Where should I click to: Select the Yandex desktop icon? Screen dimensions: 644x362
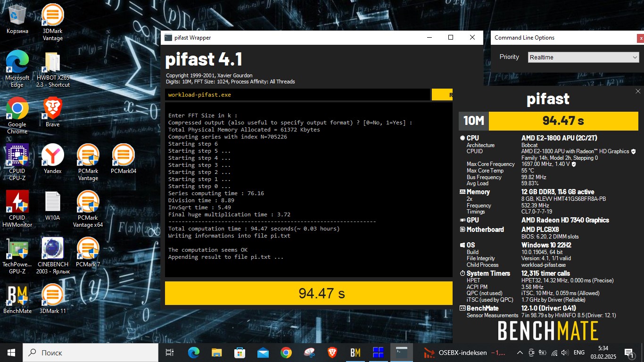click(53, 159)
